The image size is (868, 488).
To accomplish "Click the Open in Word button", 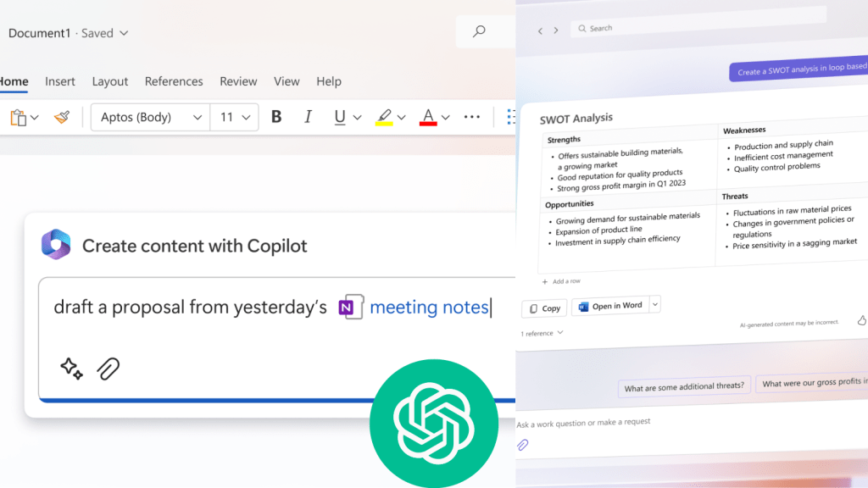I will (x=610, y=306).
